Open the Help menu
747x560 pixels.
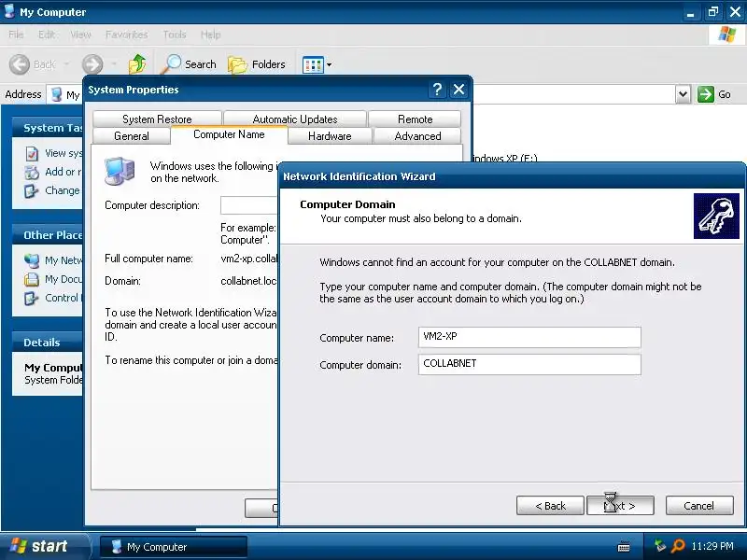(210, 35)
